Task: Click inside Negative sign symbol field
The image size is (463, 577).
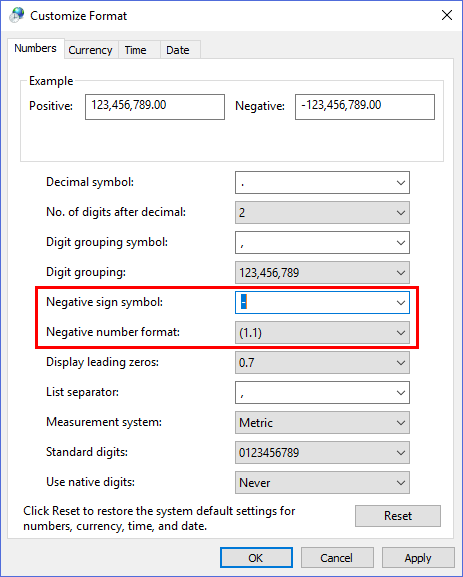Action: click(x=314, y=302)
